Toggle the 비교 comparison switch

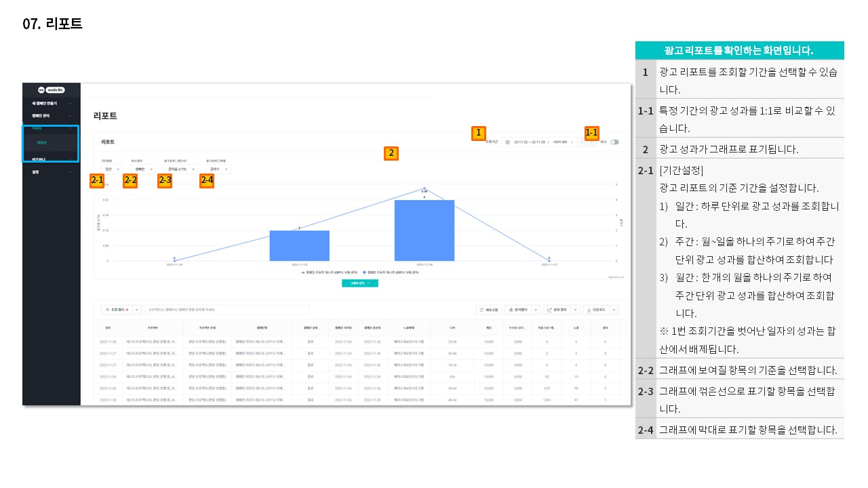pyautogui.click(x=614, y=142)
